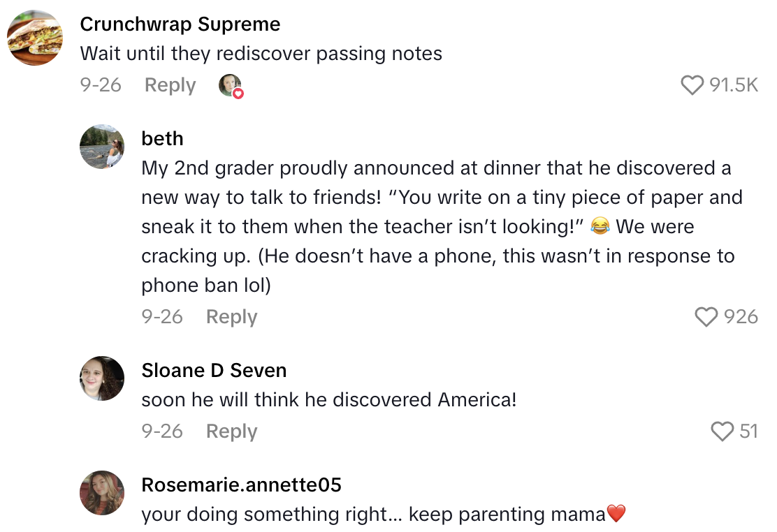
Task: Click beth's profile avatar
Action: coord(102,147)
